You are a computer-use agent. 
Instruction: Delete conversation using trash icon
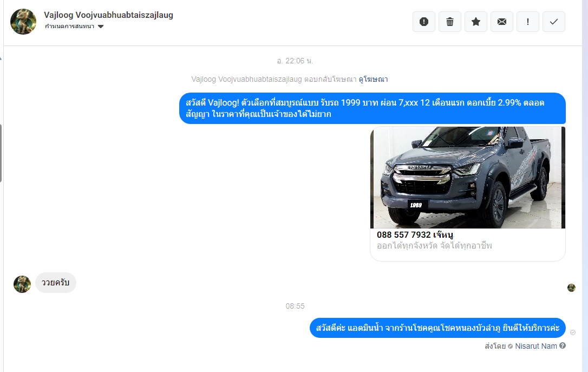click(449, 22)
